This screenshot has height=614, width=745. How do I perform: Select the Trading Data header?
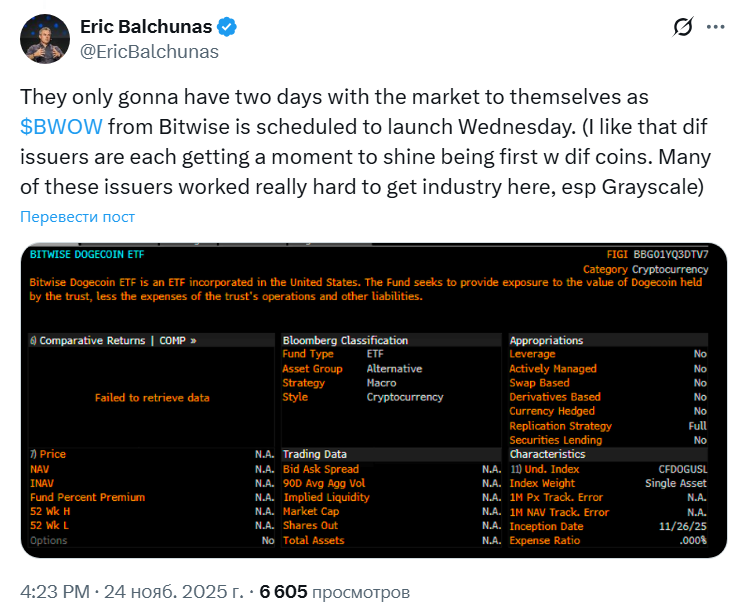click(x=315, y=454)
